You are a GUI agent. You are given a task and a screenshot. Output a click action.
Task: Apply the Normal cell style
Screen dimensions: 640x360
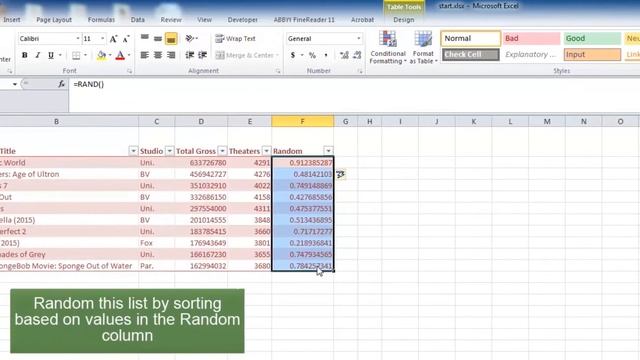(x=471, y=38)
